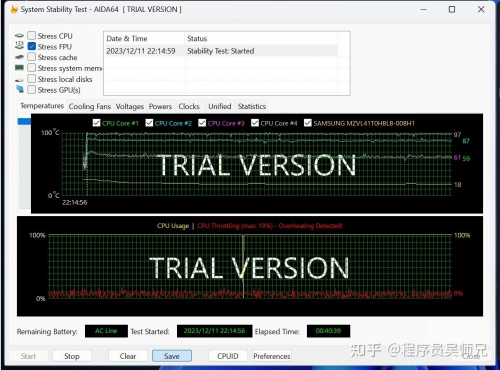Open the Statistics tab

(252, 106)
